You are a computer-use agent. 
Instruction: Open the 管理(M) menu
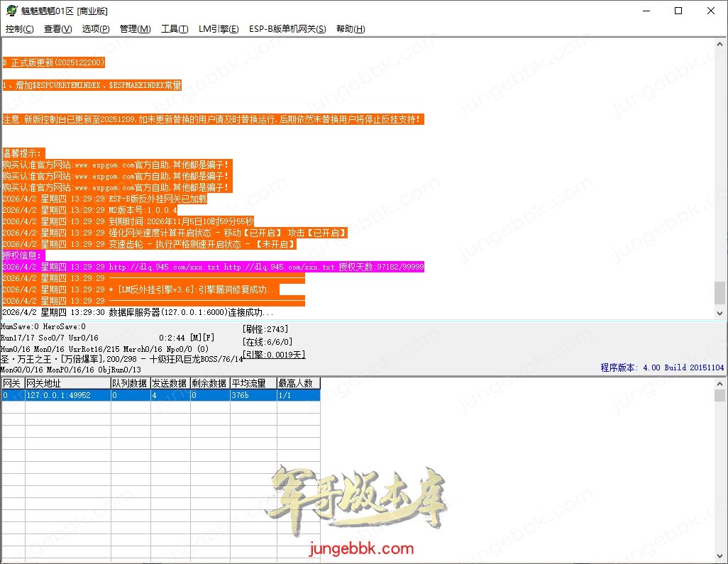(135, 29)
